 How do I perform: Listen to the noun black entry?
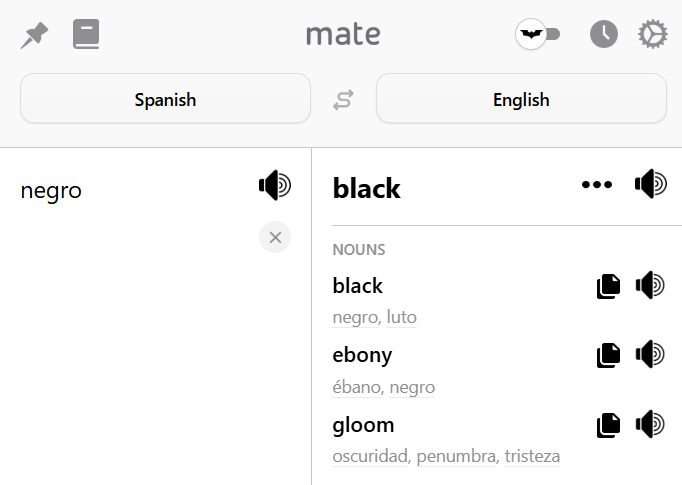point(650,285)
